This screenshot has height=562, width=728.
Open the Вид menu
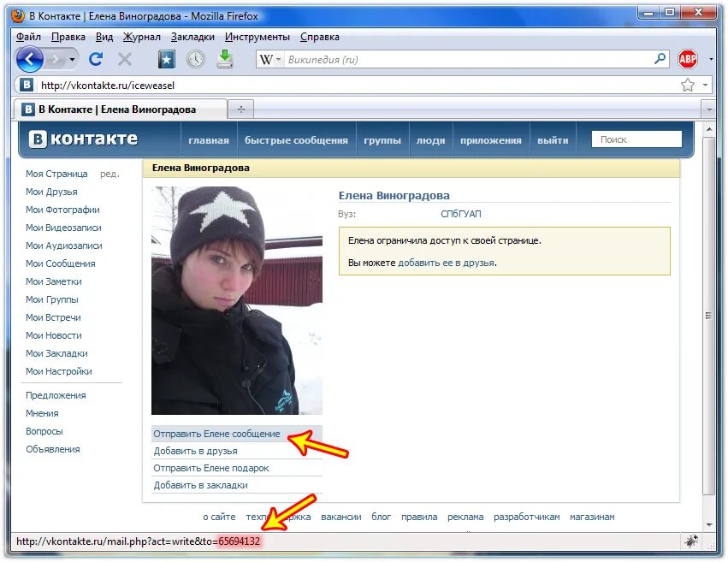click(104, 37)
